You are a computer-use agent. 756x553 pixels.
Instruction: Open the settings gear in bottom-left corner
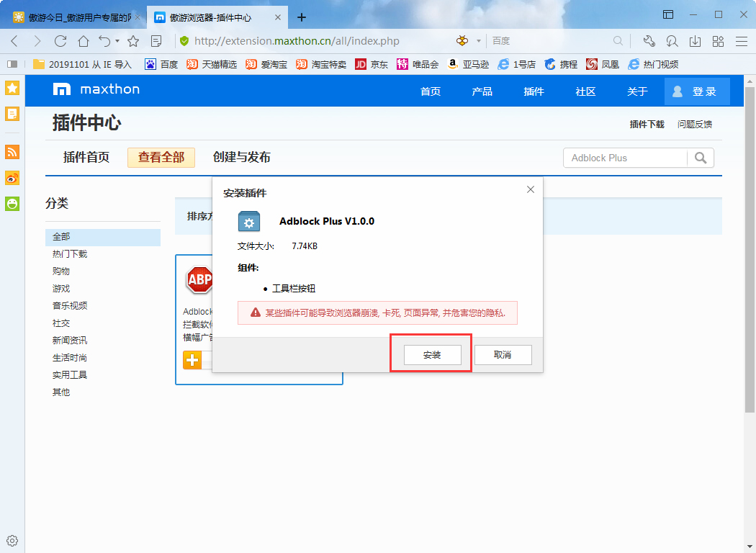12,540
